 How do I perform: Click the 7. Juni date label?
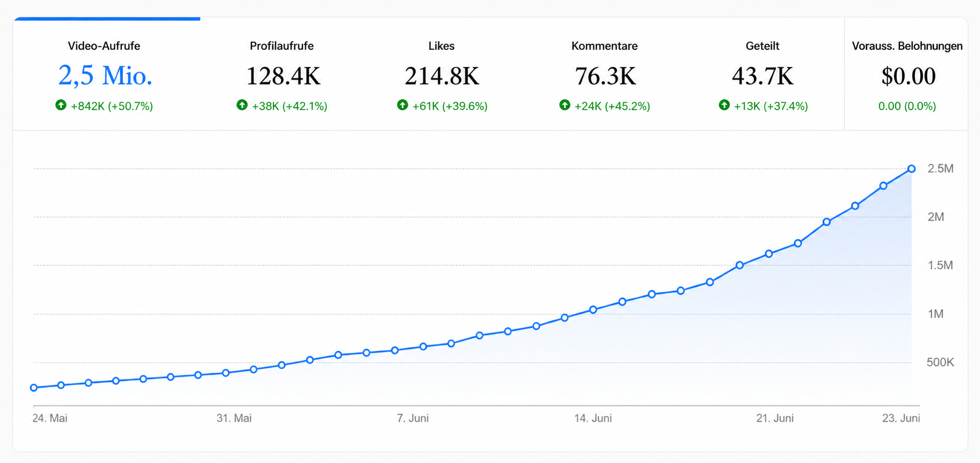coord(413,418)
